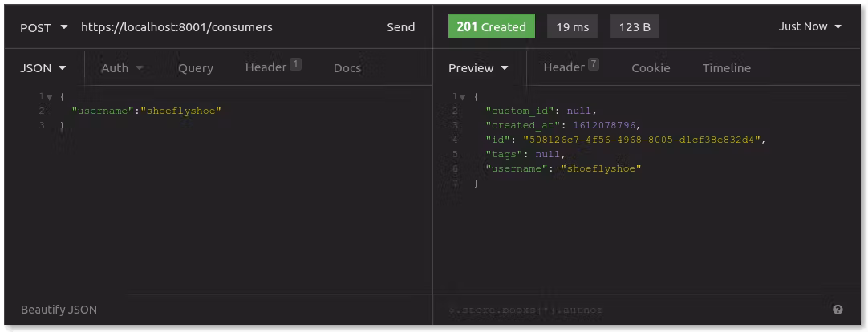Open the Just Now history dropdown
The image size is (868, 332).
coord(809,27)
